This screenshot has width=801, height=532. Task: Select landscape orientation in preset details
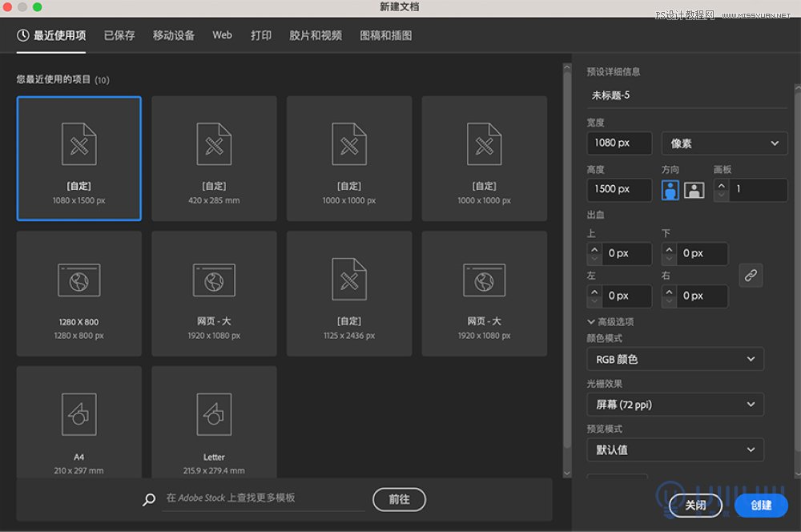[x=694, y=189]
